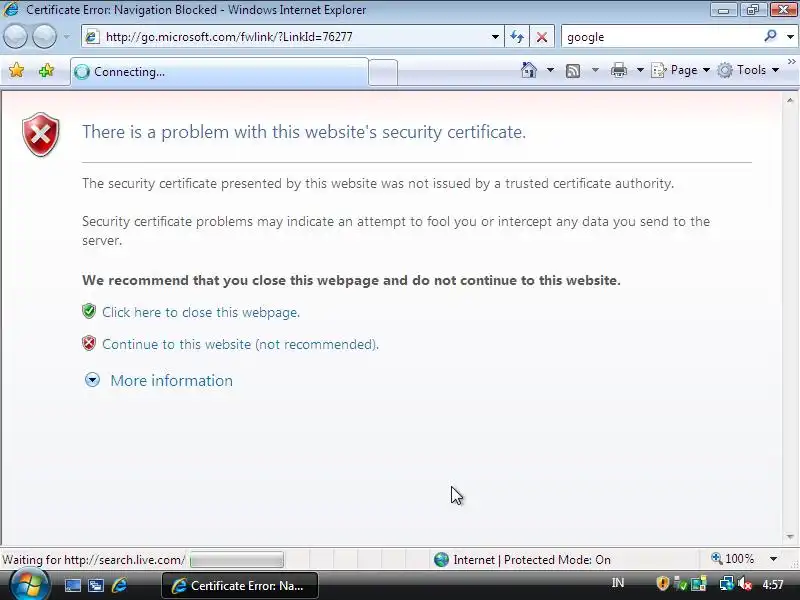Expand the Feeds dropdown arrow
This screenshot has width=800, height=600.
point(595,70)
